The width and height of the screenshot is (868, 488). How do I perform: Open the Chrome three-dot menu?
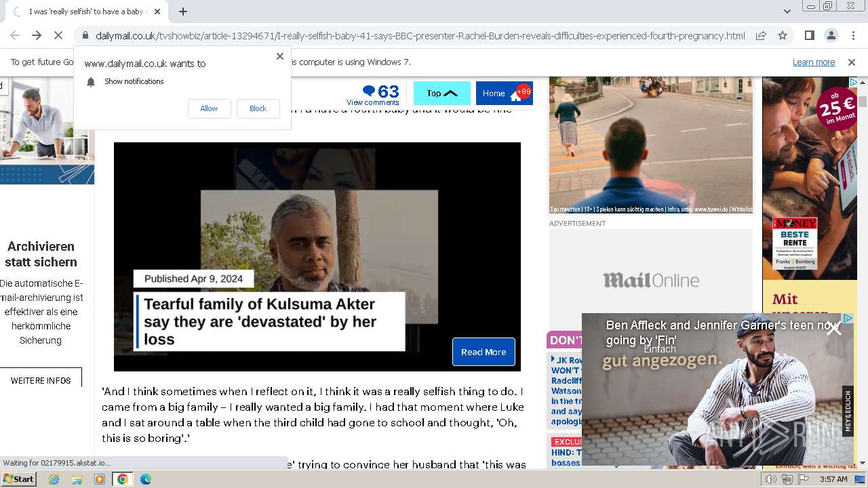point(853,35)
